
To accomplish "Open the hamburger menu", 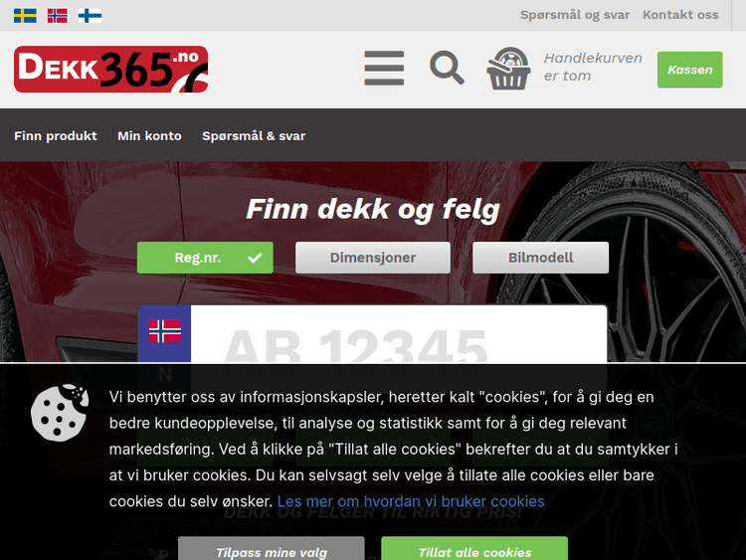I will tap(384, 68).
